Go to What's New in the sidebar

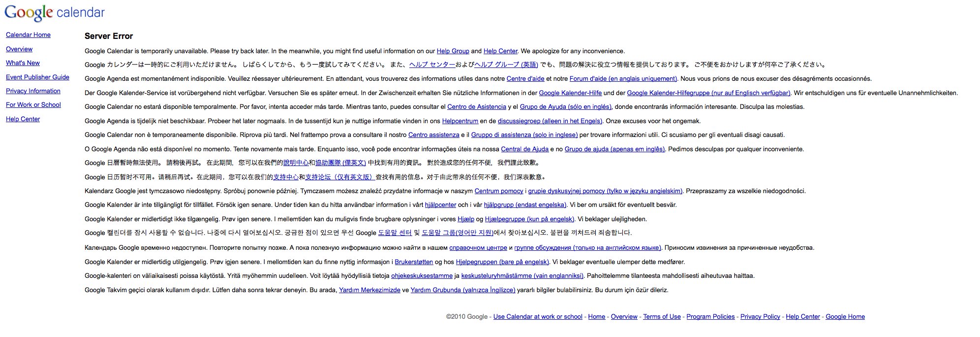(x=23, y=63)
